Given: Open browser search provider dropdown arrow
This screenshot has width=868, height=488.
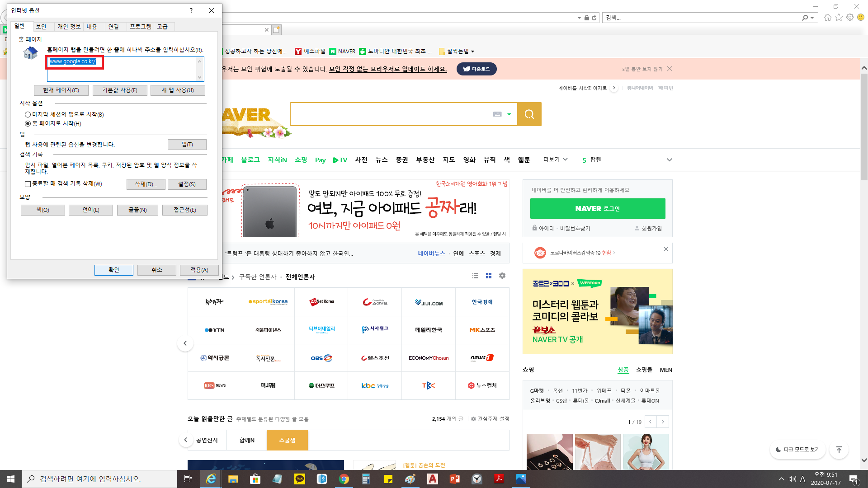Looking at the screenshot, I should point(812,18).
